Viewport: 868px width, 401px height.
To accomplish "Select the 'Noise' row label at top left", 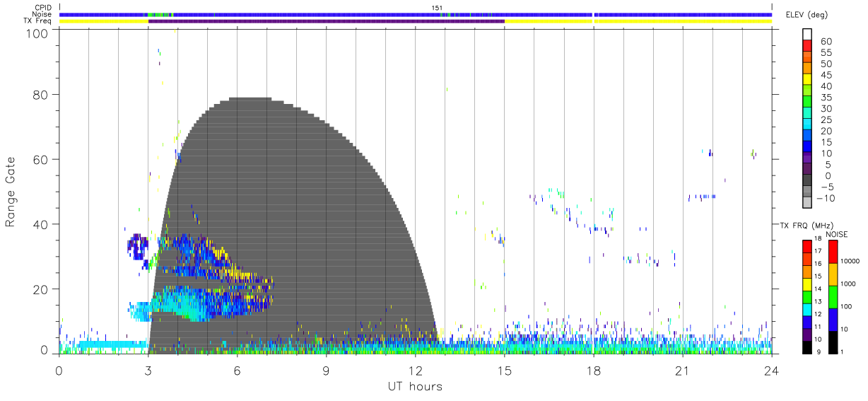I will tap(43, 14).
